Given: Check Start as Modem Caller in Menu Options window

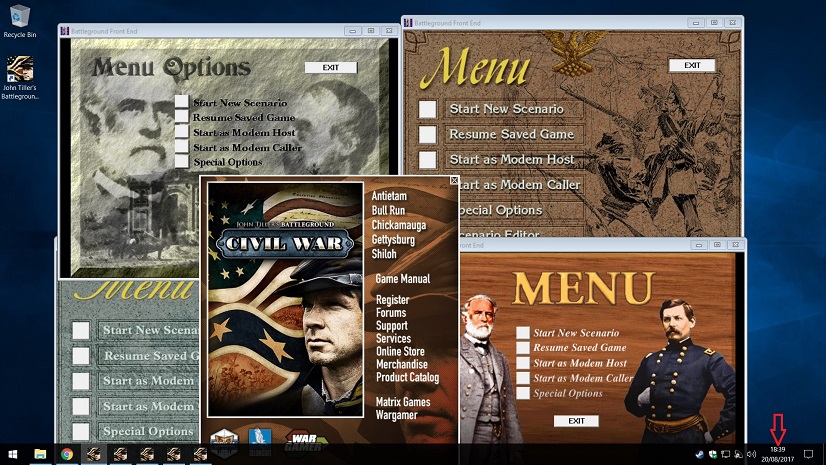Looking at the screenshot, I should point(182,146).
